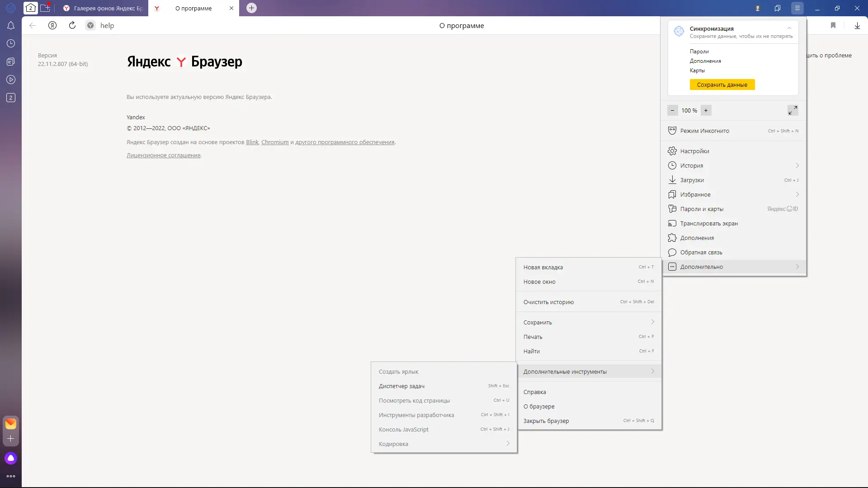This screenshot has height=488, width=868.
Task: Select Диспетчер задач menu entry
Action: pyautogui.click(x=401, y=386)
